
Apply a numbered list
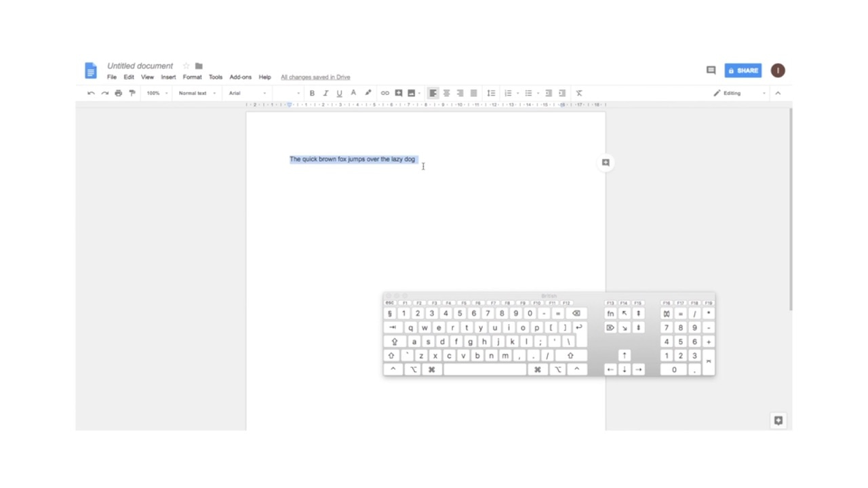click(x=508, y=93)
